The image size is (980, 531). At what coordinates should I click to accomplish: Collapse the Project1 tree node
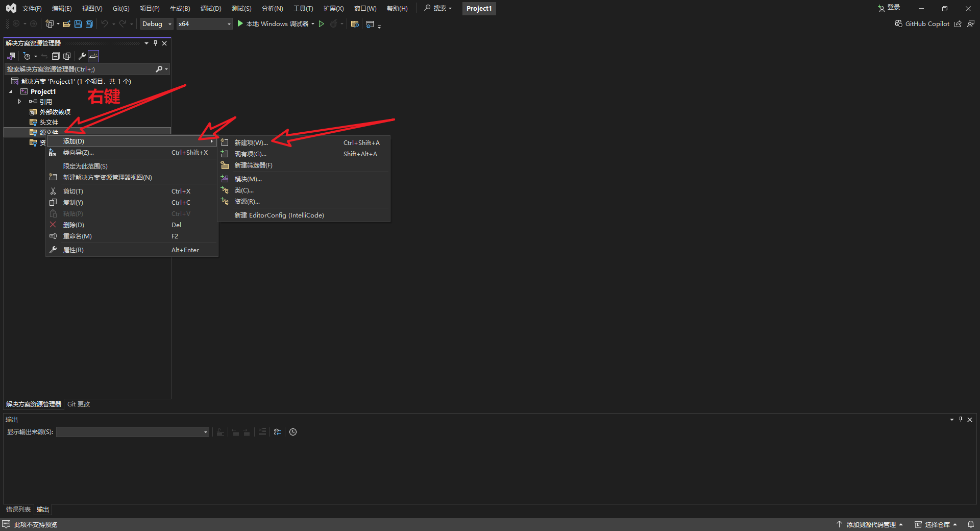[11, 92]
